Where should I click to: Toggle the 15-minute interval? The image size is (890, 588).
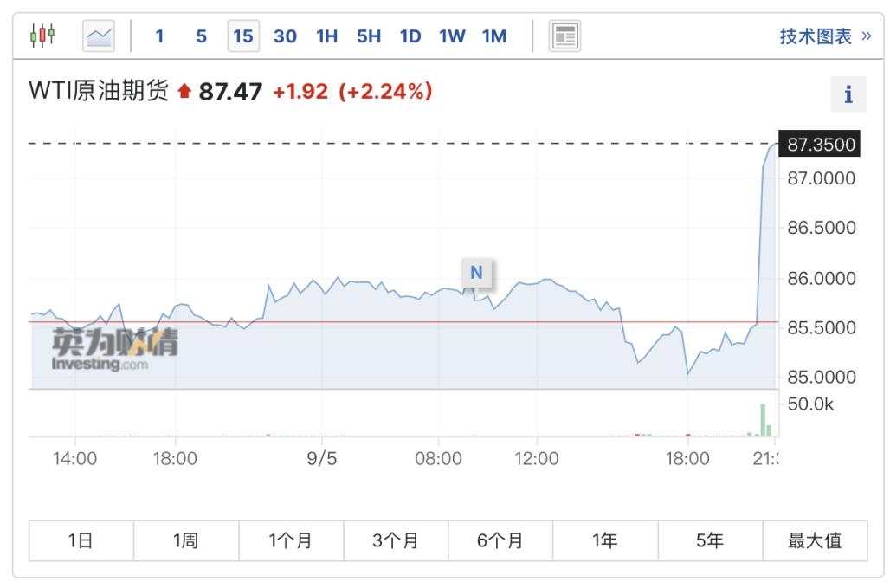point(243,36)
